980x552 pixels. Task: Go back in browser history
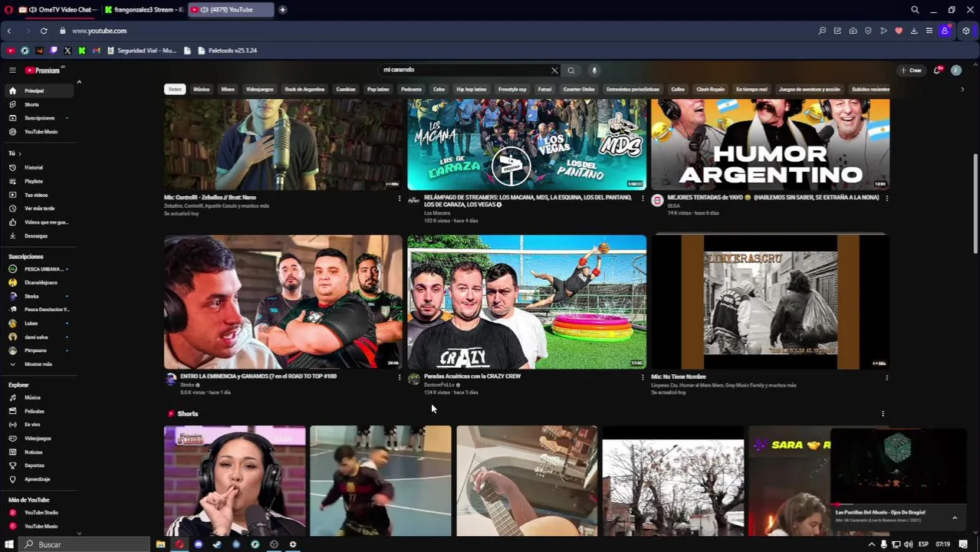click(9, 31)
